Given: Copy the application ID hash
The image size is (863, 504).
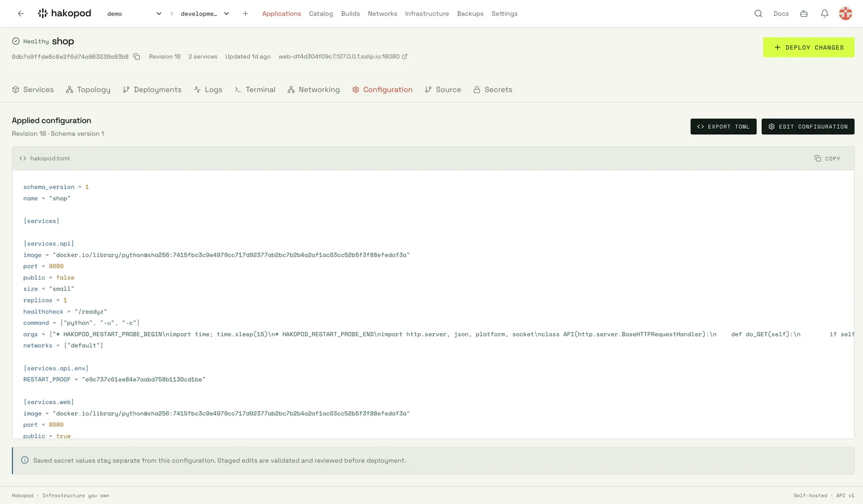Looking at the screenshot, I should tap(137, 56).
